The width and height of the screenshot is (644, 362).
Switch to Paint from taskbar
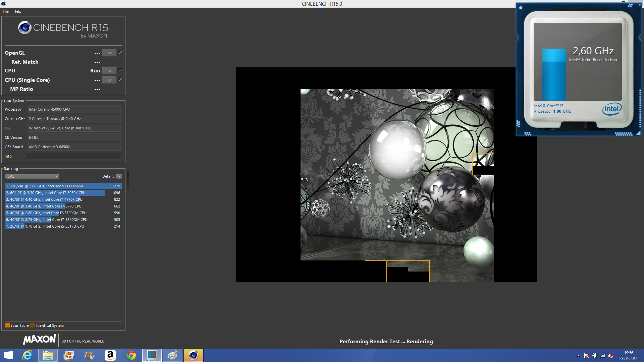[x=173, y=355]
